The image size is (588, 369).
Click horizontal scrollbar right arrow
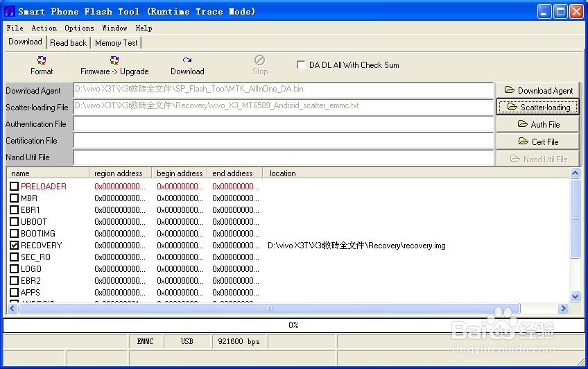tap(563, 308)
